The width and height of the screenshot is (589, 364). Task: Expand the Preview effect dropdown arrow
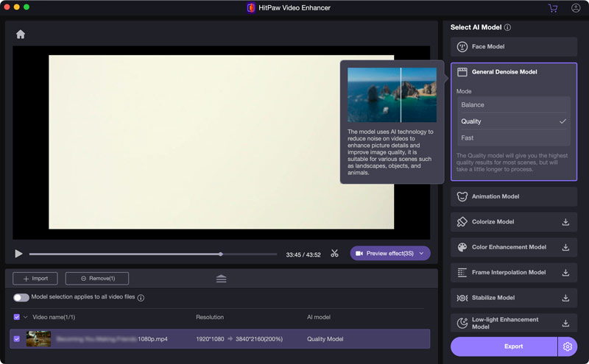422,254
